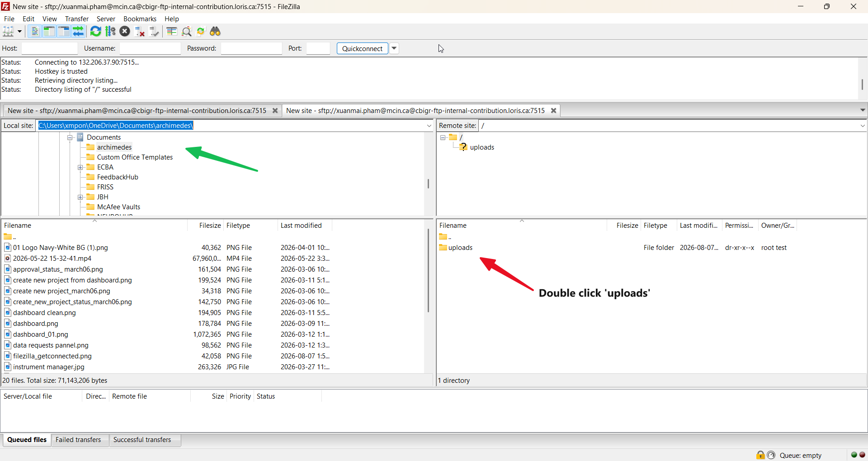Image resolution: width=868 pixels, height=461 pixels.
Task: Focus the Host input field
Action: pos(50,48)
